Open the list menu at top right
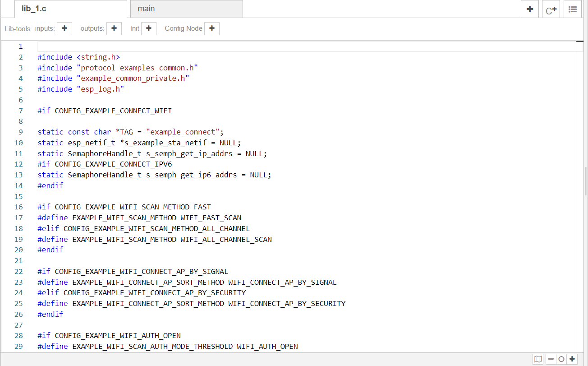 pos(572,9)
